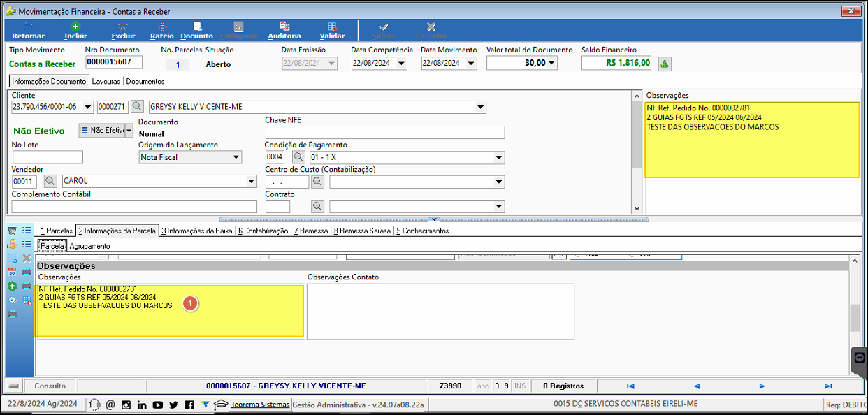This screenshot has width=868, height=415.
Task: Open Twitter icon in status bar
Action: pyautogui.click(x=174, y=405)
